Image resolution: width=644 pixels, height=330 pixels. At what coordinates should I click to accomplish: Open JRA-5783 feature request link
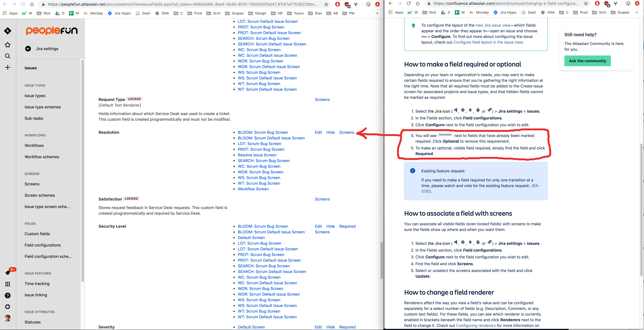[x=480, y=188]
